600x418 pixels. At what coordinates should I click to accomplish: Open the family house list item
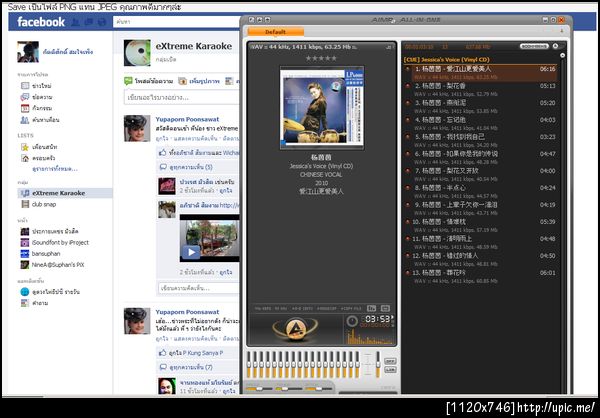click(x=38, y=158)
